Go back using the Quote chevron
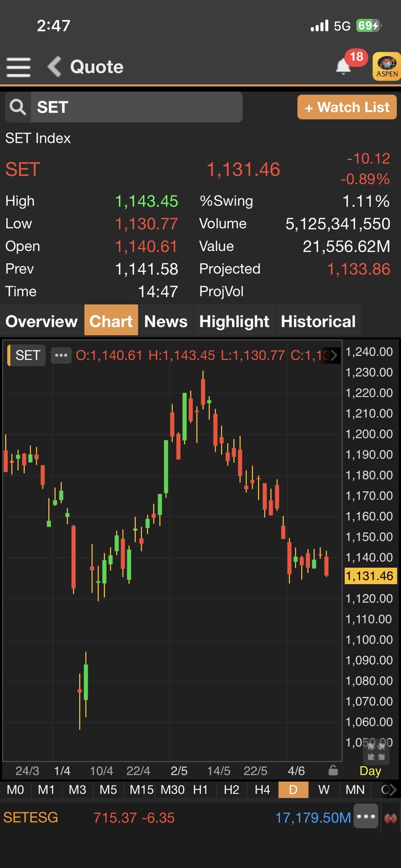The height and width of the screenshot is (868, 401). tap(54, 66)
